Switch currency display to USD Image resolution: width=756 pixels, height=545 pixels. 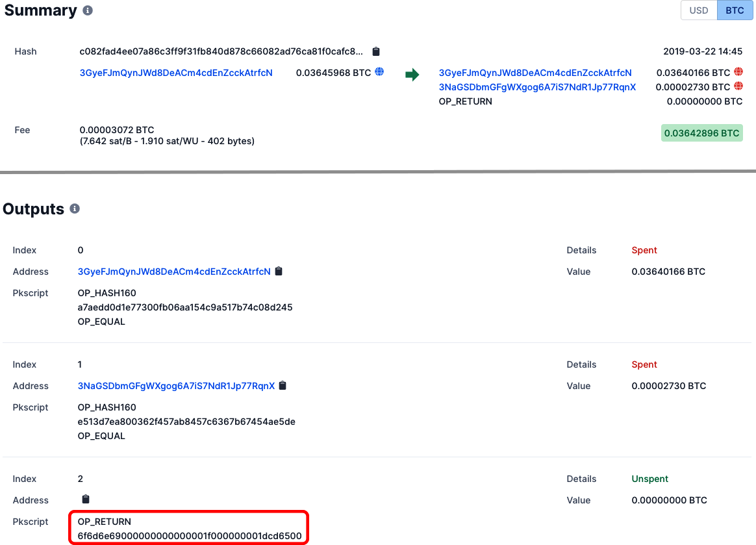coord(698,10)
